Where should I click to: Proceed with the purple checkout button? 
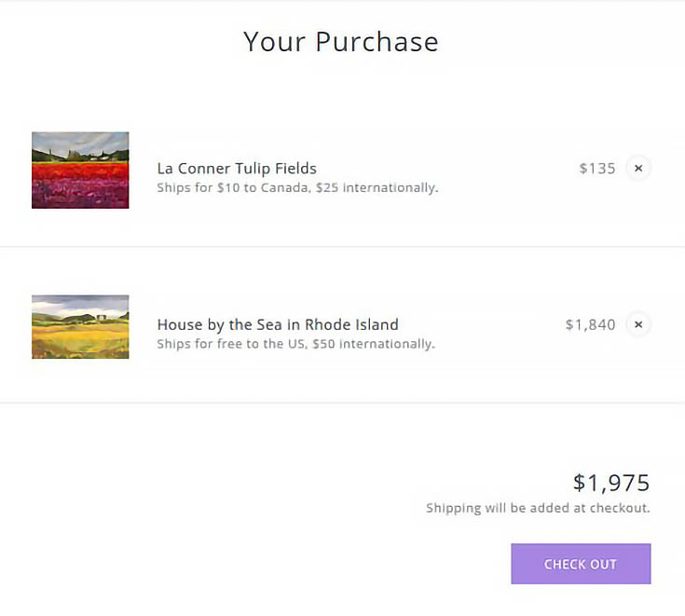click(581, 564)
